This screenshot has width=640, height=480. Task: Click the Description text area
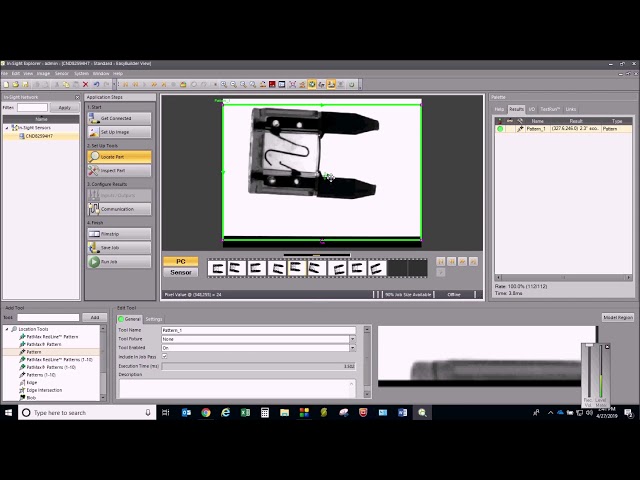237,388
